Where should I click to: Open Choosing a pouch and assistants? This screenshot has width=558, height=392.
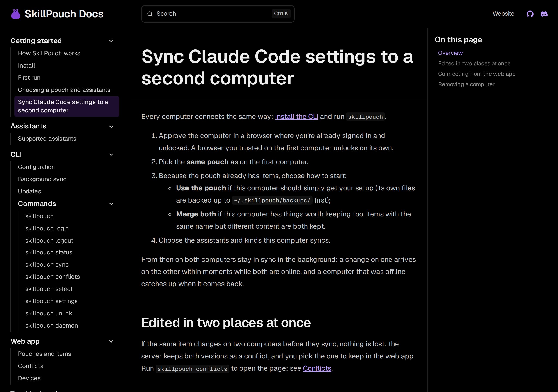click(x=64, y=90)
